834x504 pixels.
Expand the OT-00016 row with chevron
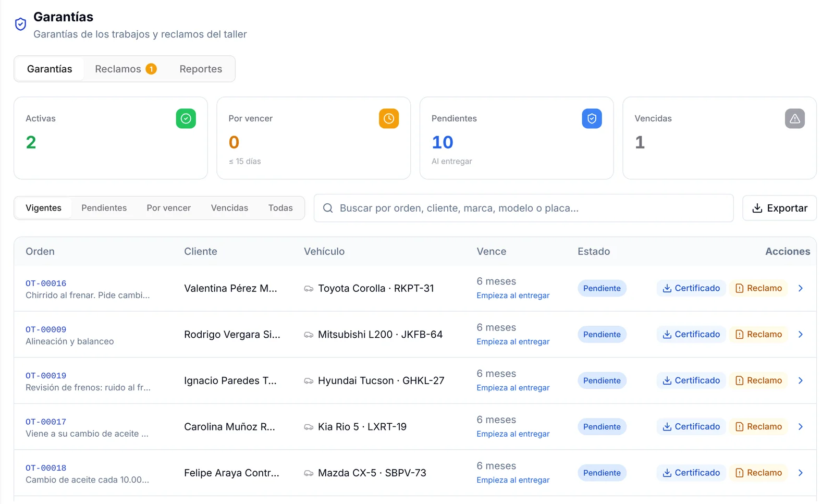(x=801, y=288)
